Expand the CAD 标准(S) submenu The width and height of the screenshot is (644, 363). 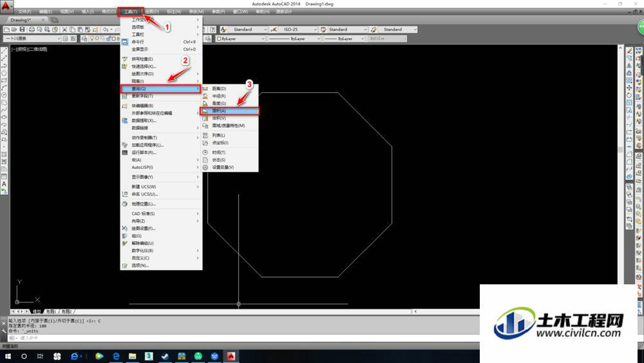coord(161,214)
